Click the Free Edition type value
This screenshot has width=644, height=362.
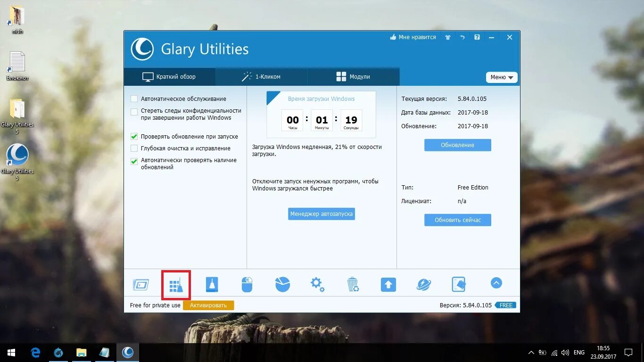click(x=473, y=187)
